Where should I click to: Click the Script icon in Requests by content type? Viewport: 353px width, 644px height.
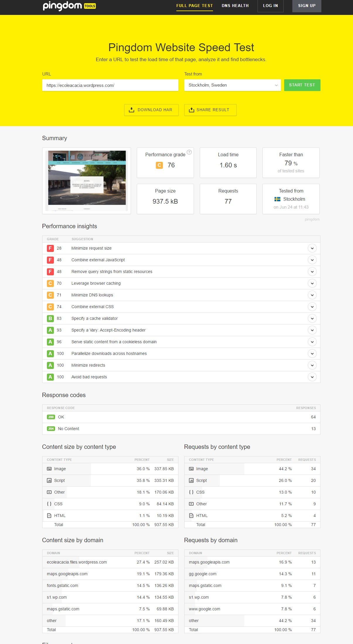(191, 480)
